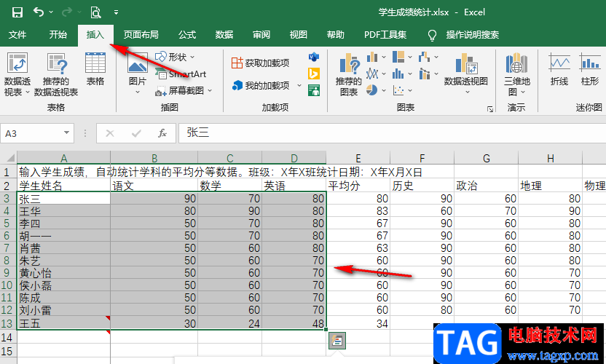Click cell A13 王五
The width and height of the screenshot is (606, 364).
point(64,323)
